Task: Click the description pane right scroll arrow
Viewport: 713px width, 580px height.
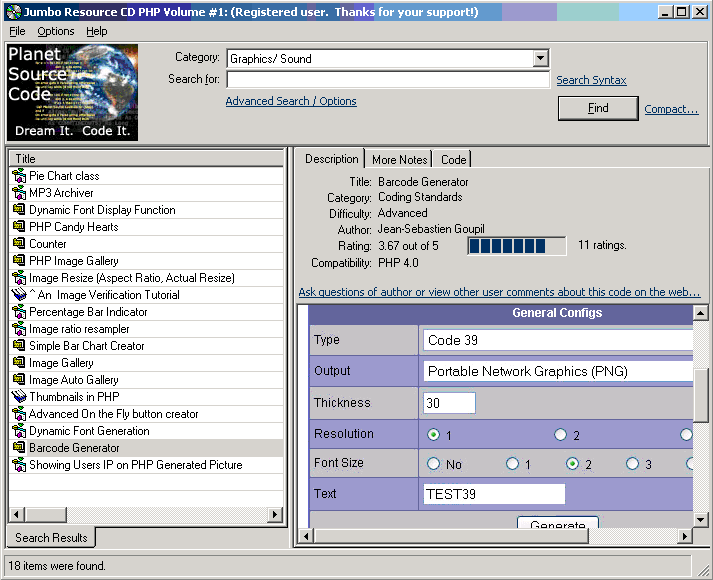Action: pyautogui.click(x=684, y=536)
